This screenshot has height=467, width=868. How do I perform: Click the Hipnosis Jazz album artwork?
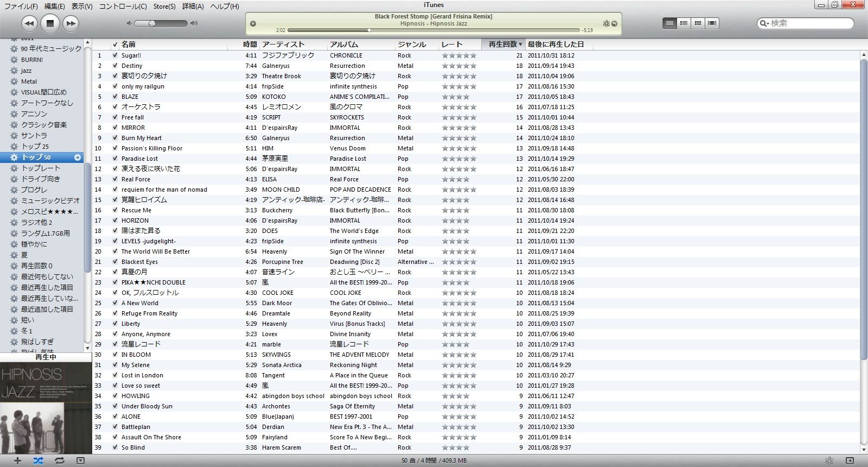(x=46, y=407)
